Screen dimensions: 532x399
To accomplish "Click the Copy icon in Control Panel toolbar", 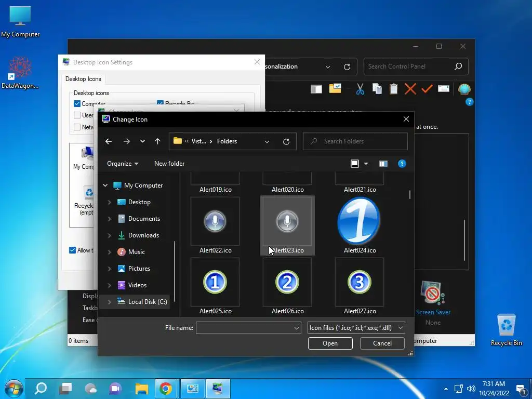I will [x=377, y=89].
